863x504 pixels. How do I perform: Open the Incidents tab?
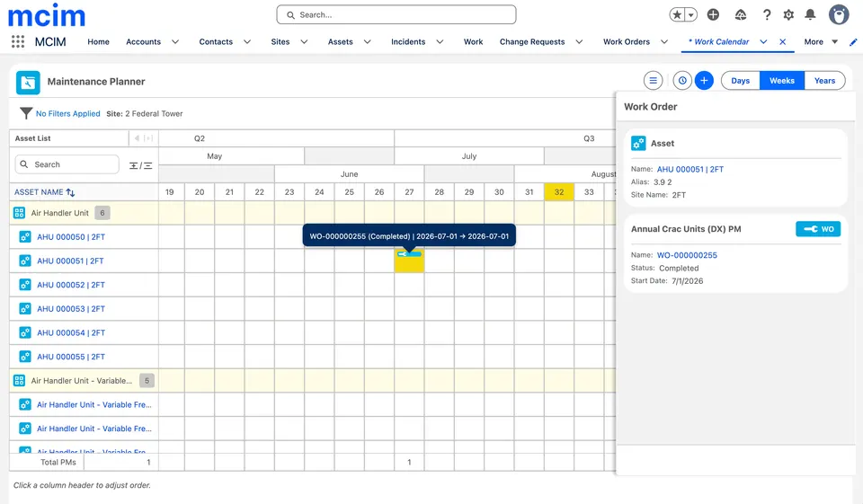pos(408,42)
